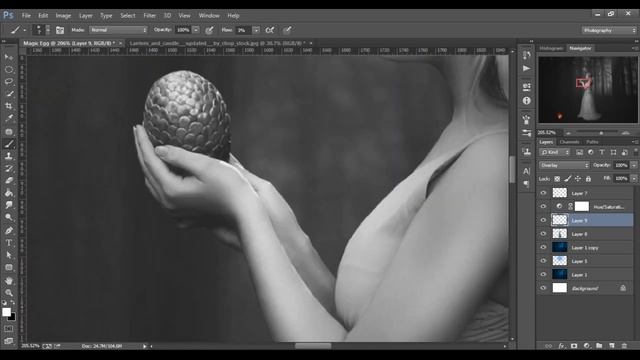Viewport: 640px width, 360px height.
Task: Open the Overlay blend mode dropdown
Action: [x=564, y=165]
